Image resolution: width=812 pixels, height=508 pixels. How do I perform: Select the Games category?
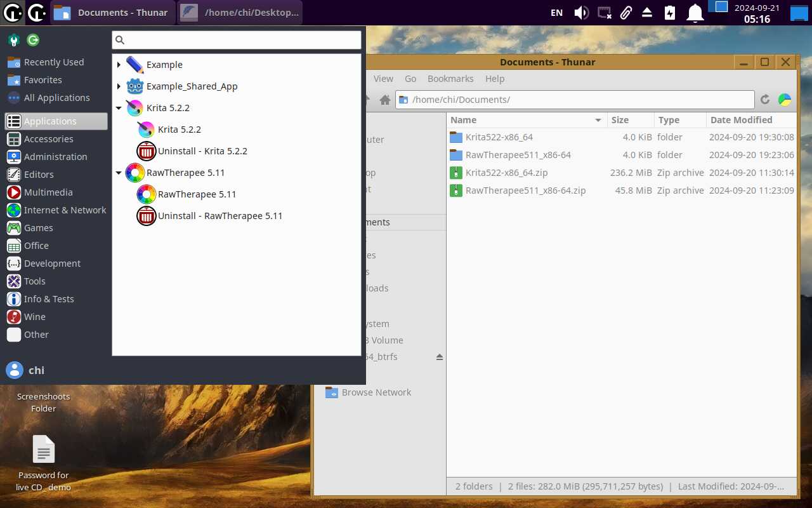(x=56, y=228)
